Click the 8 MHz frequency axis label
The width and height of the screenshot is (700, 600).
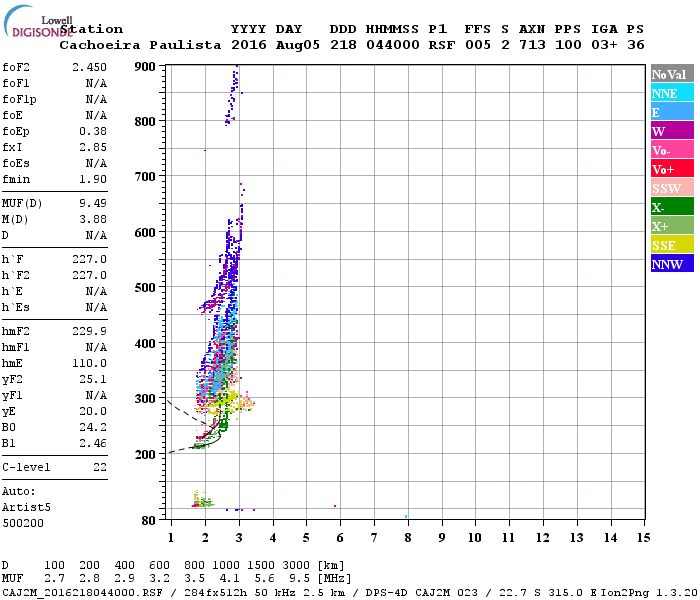coord(408,538)
